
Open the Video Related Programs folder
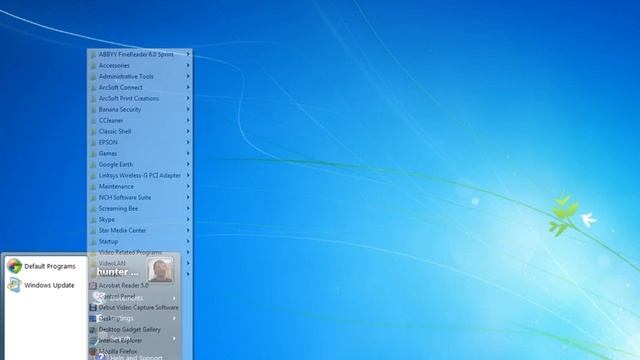tap(140, 253)
